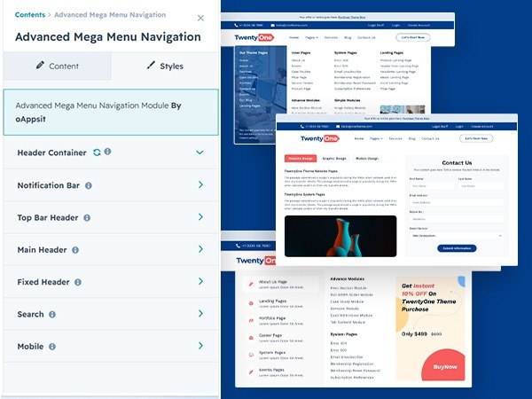Image resolution: width=532 pixels, height=399 pixels.
Task: Select the Notification Bar label
Action: pos(49,185)
